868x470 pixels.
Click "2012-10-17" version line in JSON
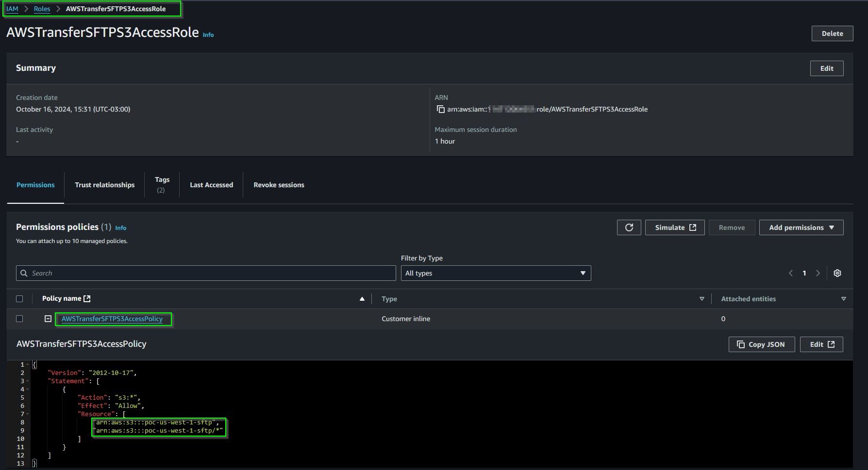point(92,373)
